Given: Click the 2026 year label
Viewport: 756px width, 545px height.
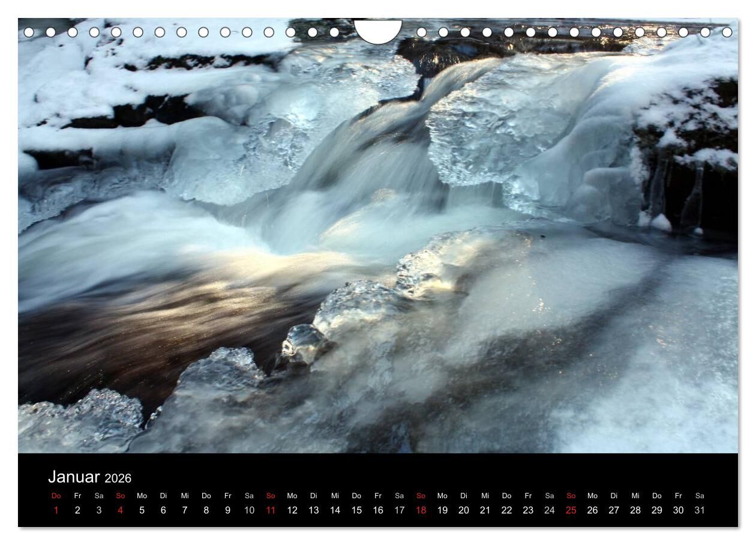Looking at the screenshot, I should [x=118, y=478].
